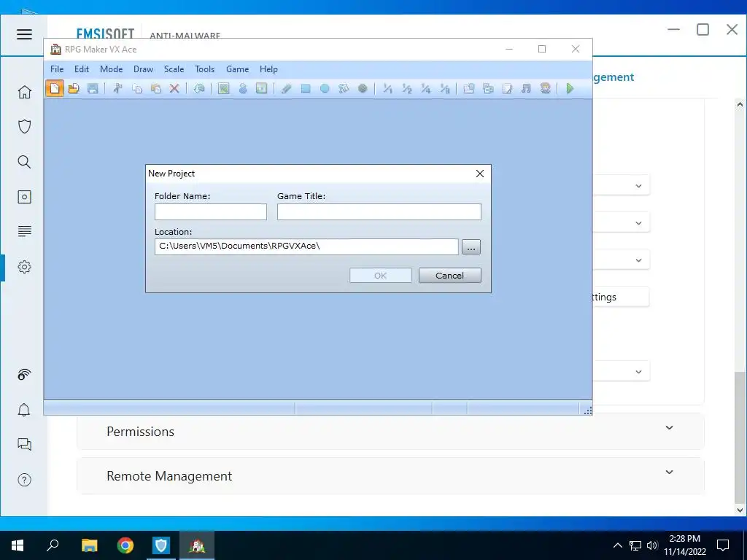Click the Save Project disk icon
Viewport: 747px width, 560px height.
click(x=93, y=88)
